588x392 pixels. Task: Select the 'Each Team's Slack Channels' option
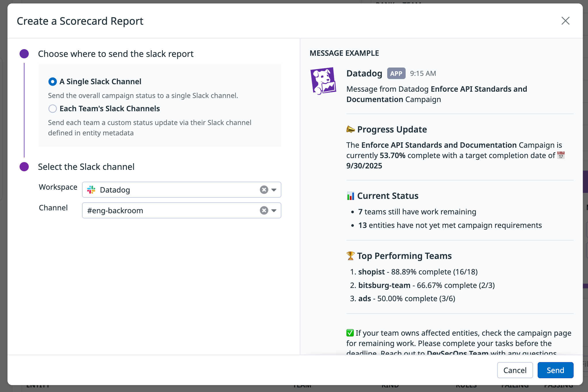[x=53, y=109]
